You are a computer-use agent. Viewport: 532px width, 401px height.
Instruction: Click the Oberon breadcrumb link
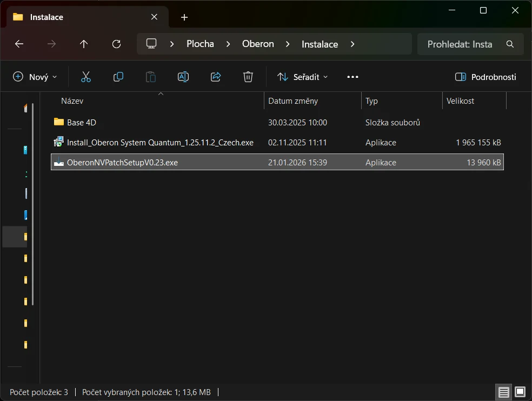click(258, 44)
